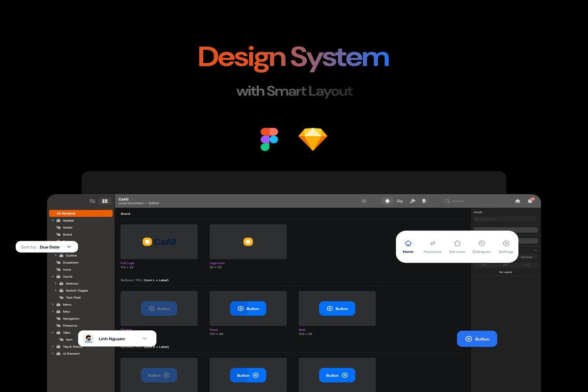Click the Figma logo

tap(269, 139)
